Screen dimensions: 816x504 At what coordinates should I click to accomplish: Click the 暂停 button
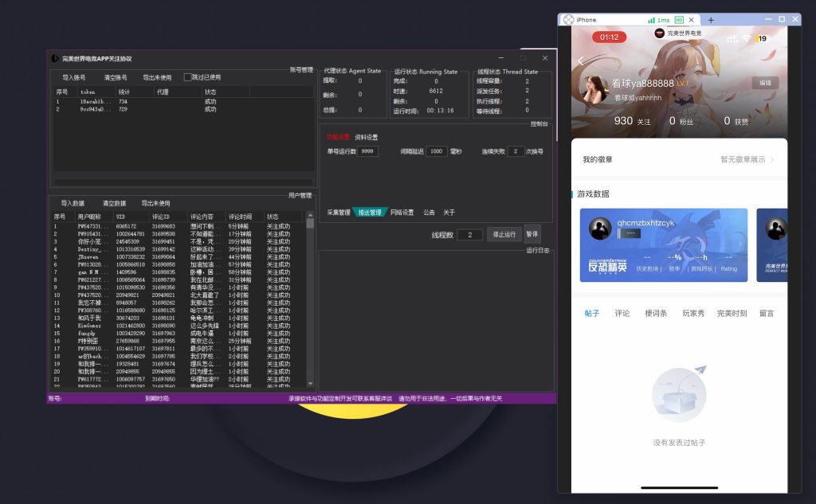[x=532, y=235]
